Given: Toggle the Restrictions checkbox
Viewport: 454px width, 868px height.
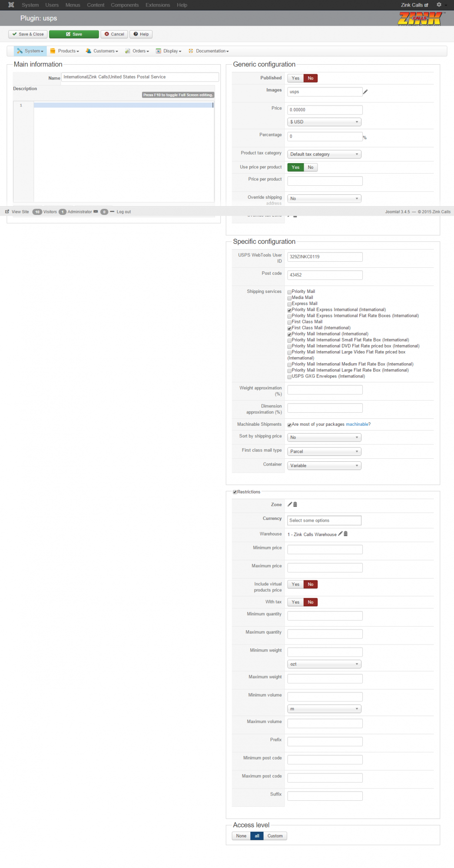Looking at the screenshot, I should point(235,492).
